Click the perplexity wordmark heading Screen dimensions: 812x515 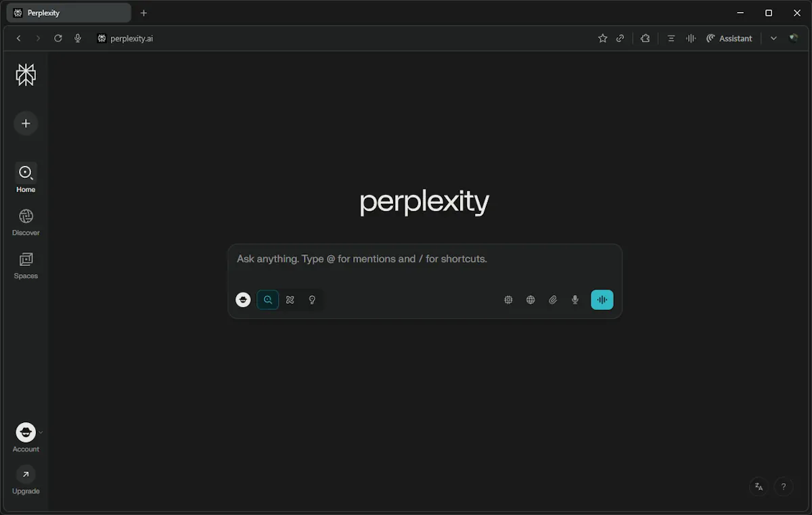click(424, 202)
